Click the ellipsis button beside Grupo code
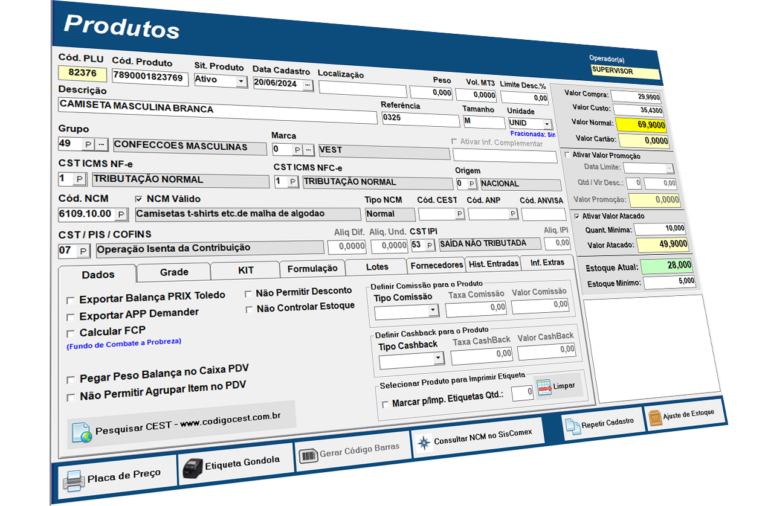The image size is (768, 506). [101, 145]
